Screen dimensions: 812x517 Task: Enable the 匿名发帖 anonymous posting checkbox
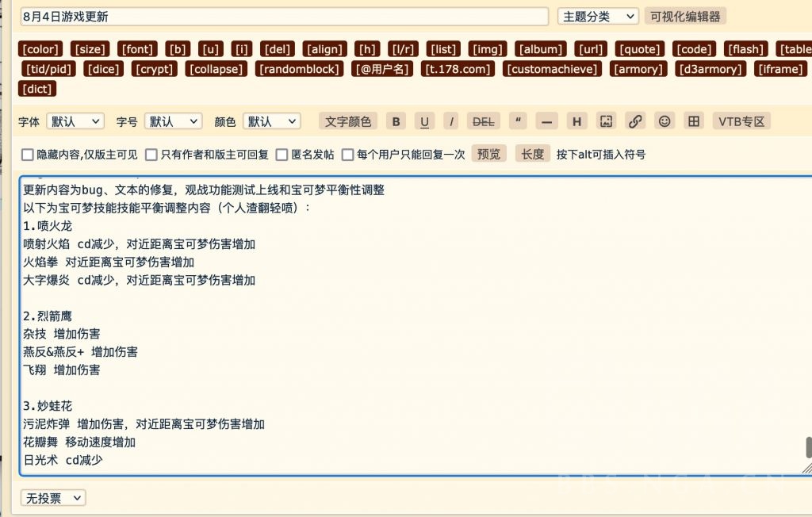[x=282, y=154]
